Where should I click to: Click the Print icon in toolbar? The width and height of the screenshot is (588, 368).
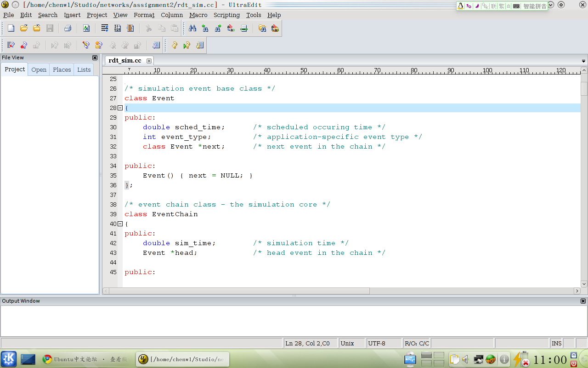pos(68,28)
